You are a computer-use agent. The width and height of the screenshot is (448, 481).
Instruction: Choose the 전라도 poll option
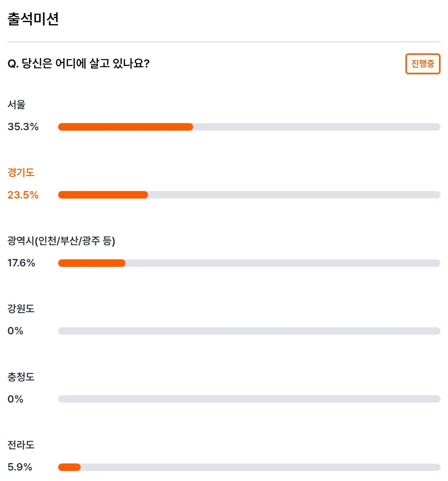tap(21, 445)
